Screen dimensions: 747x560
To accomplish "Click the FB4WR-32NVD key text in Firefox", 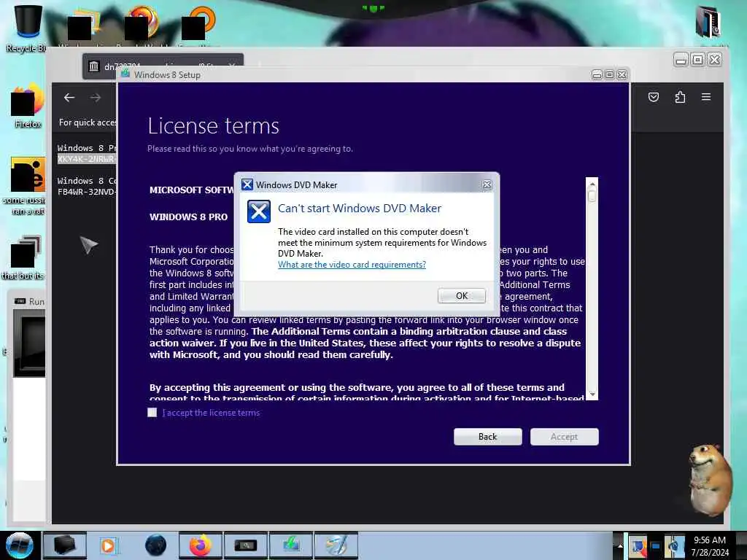I will [x=86, y=192].
